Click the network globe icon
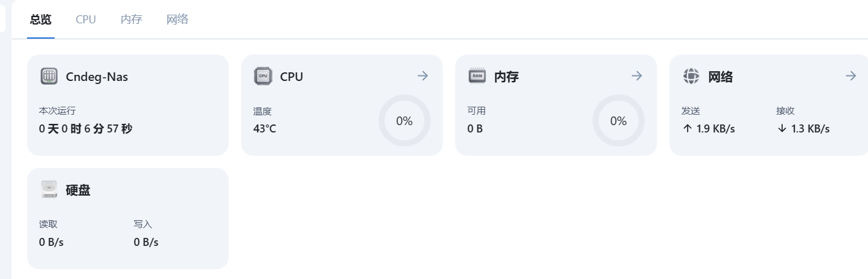This screenshot has height=279, width=868. tap(691, 76)
